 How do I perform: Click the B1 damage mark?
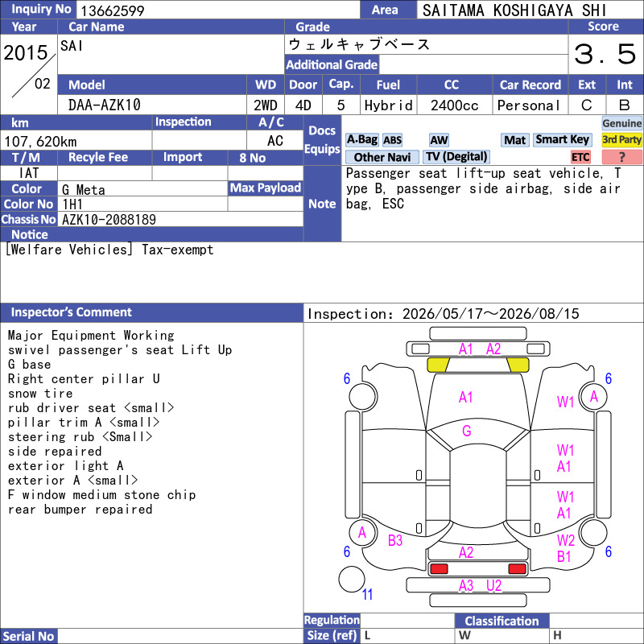click(564, 557)
